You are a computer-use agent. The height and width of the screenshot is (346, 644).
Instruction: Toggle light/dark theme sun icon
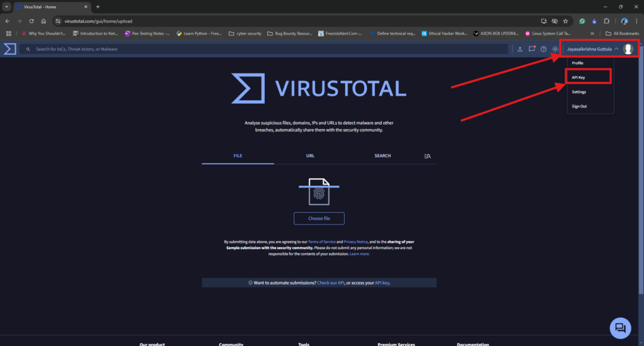click(x=555, y=49)
